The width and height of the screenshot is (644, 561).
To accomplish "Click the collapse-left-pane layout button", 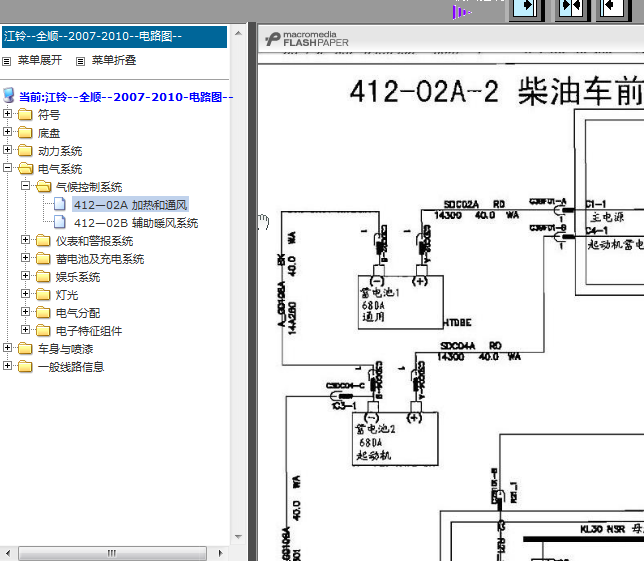I will [x=613, y=9].
